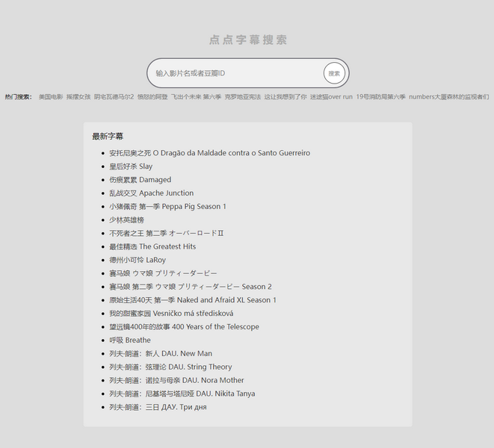The image size is (494, 448).
Task: Open 德州小可怜 LaRoy subtitle page
Action: [x=138, y=260]
